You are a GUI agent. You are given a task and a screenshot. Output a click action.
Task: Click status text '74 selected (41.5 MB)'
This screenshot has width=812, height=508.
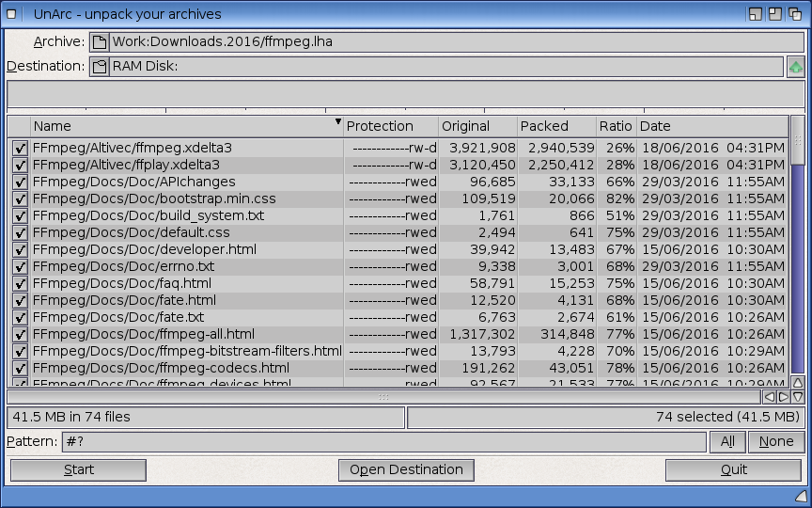click(727, 418)
